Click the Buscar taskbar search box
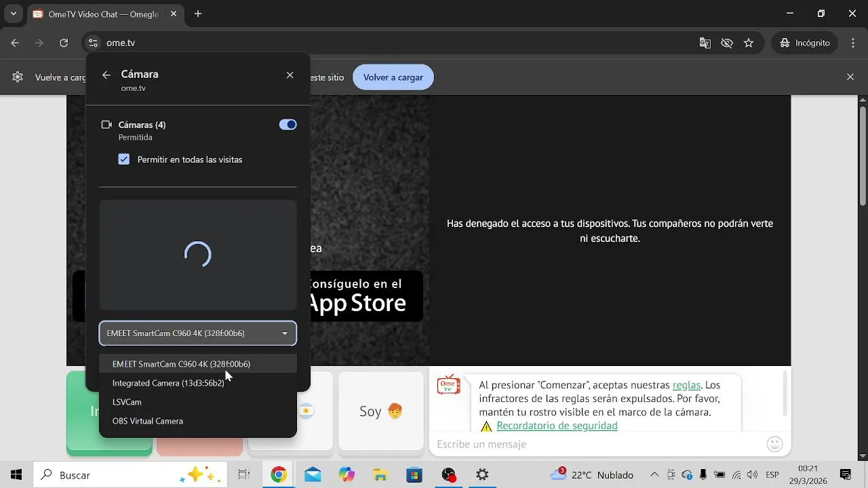The image size is (868, 488). (x=132, y=475)
